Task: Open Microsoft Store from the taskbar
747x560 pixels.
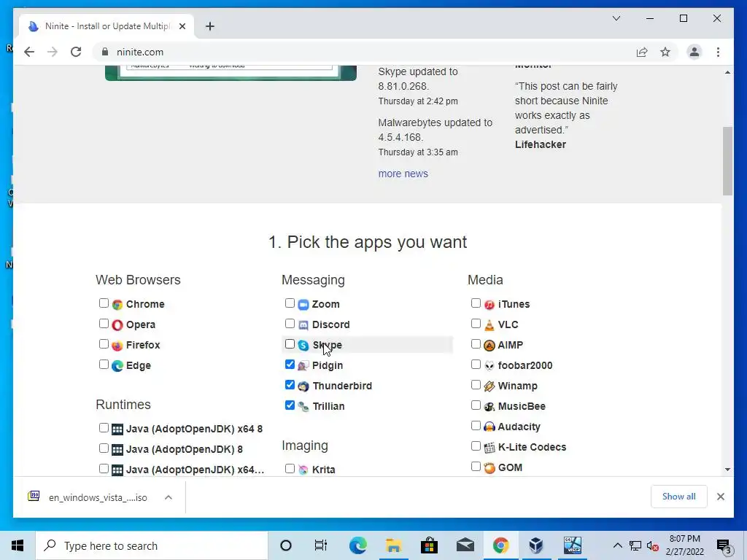Action: 429,545
